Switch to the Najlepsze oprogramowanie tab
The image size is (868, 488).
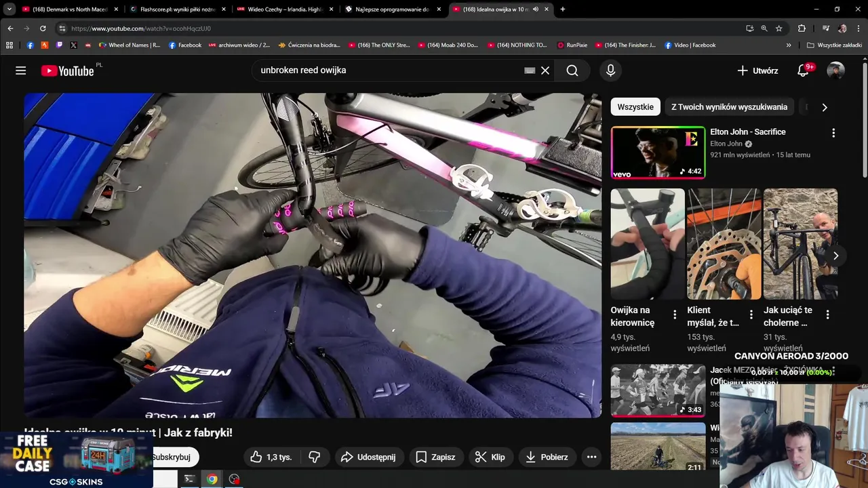(x=392, y=9)
